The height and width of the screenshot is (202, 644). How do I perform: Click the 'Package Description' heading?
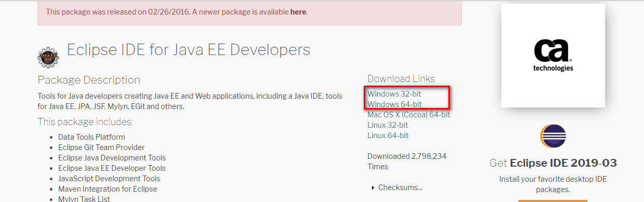point(89,80)
